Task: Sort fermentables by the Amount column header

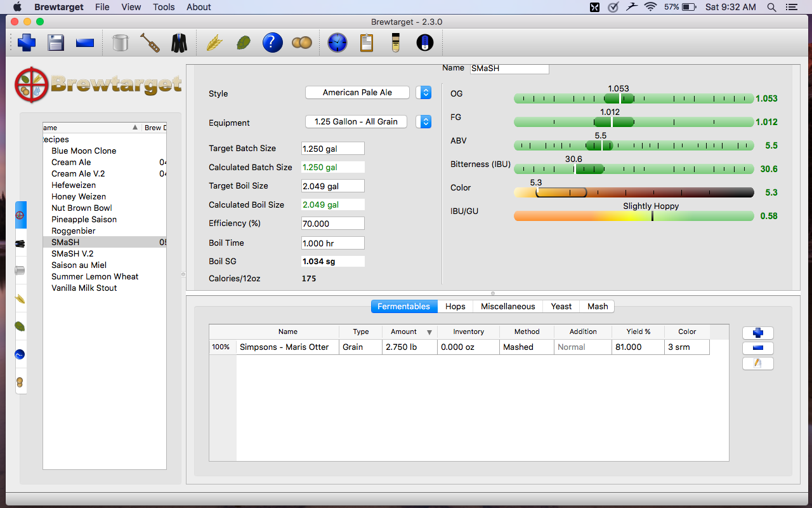Action: (409, 331)
